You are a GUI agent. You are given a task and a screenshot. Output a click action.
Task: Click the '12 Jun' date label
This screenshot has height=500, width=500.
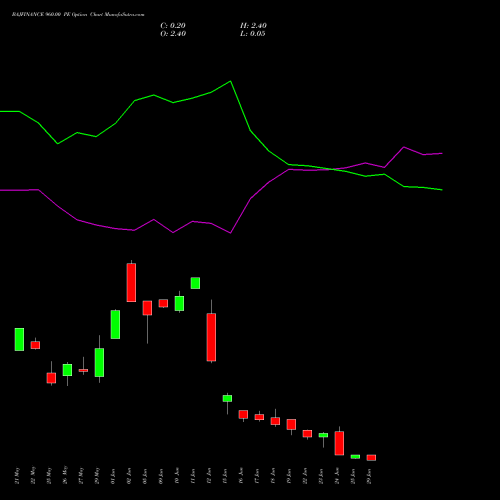tap(209, 476)
